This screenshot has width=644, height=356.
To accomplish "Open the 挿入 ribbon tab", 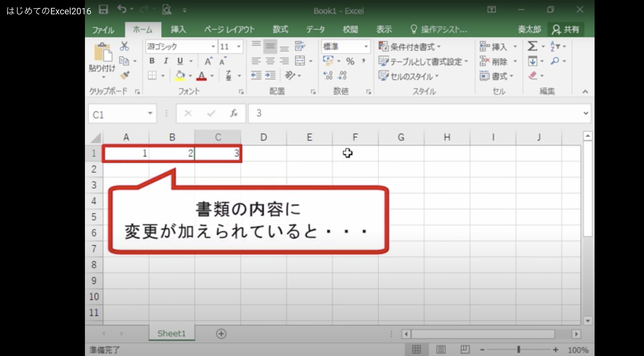I will (178, 30).
